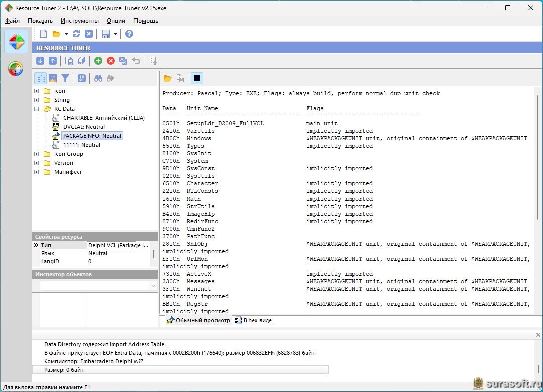The image size is (543, 392).
Task: Open the dropdown arrow next to the Open folder
Action: pos(66,34)
